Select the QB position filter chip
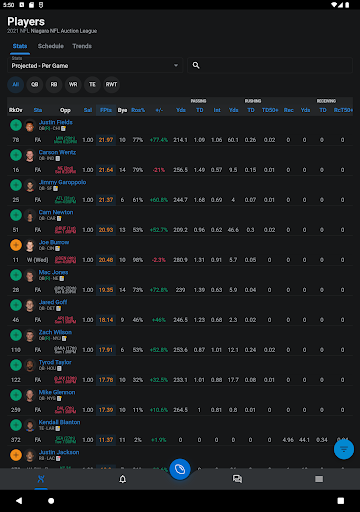Viewport: 360px width, 512px height. 35,85
